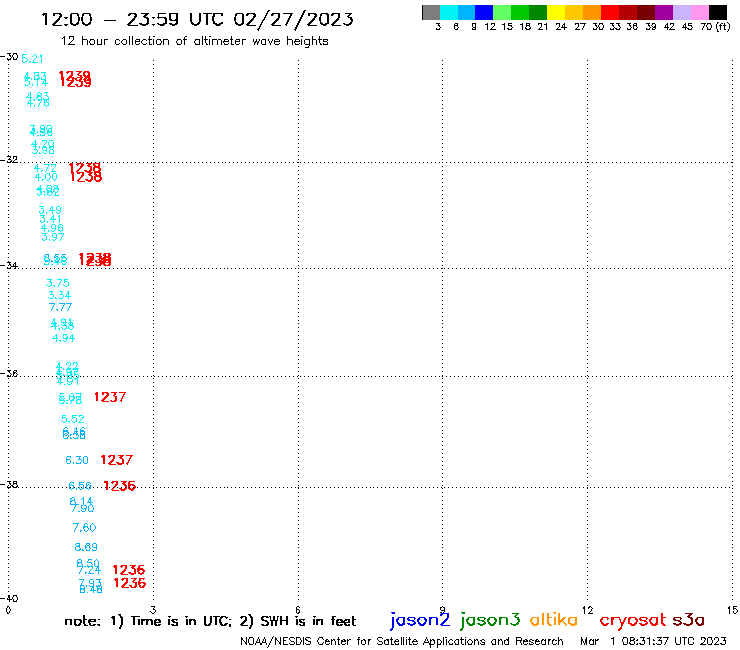Click the gray swatch in the color legend
740x650 pixels.
(431, 12)
